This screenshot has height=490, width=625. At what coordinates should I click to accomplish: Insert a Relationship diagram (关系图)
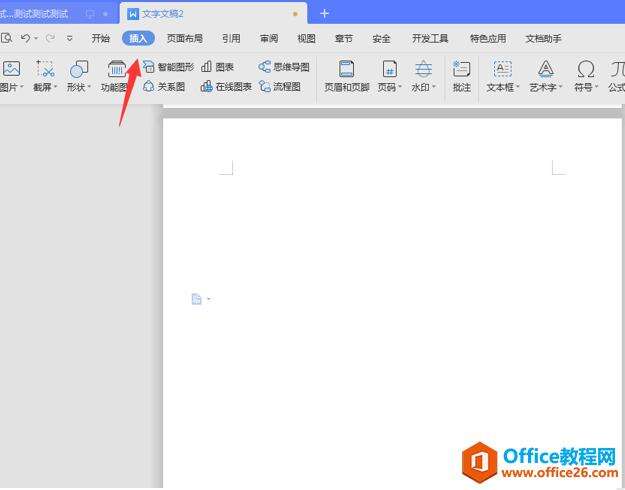(x=164, y=87)
